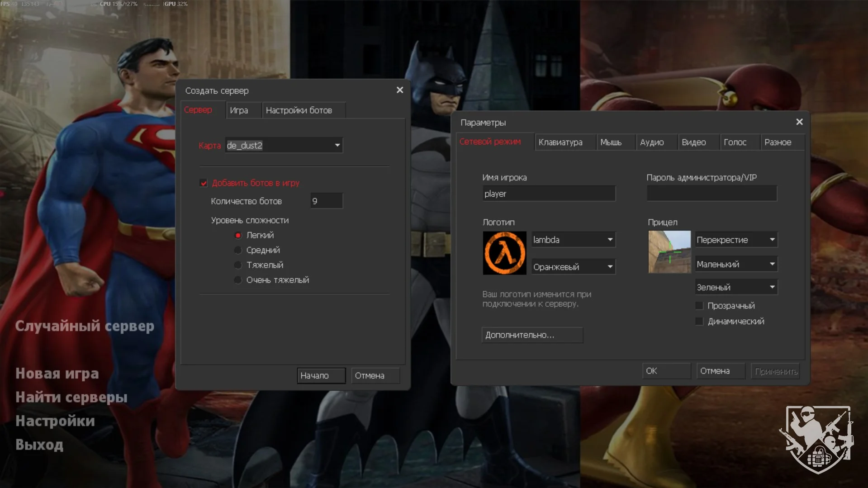This screenshot has width=868, height=488.
Task: Select Средний difficulty level
Action: [x=238, y=250]
